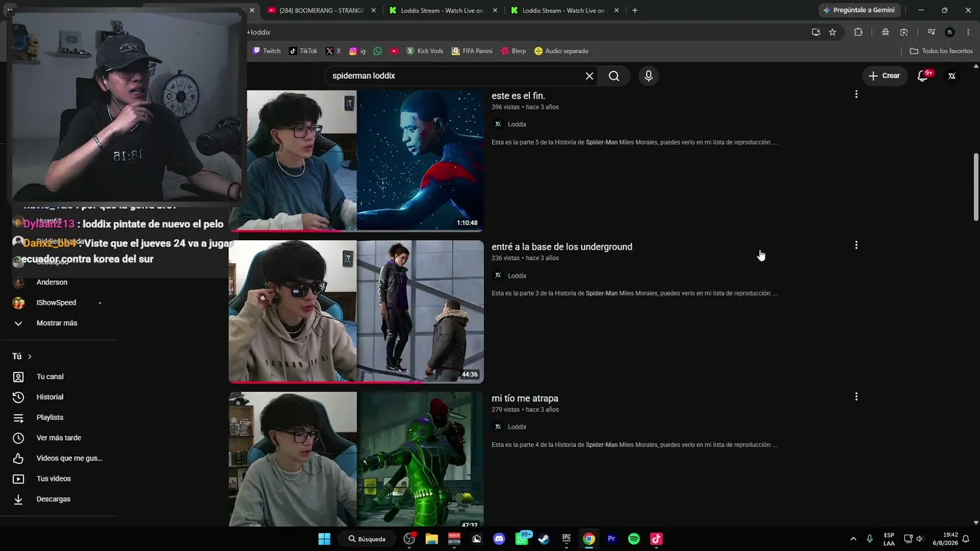Show hidden system tray icons
Image resolution: width=980 pixels, height=551 pixels.
coord(853,539)
